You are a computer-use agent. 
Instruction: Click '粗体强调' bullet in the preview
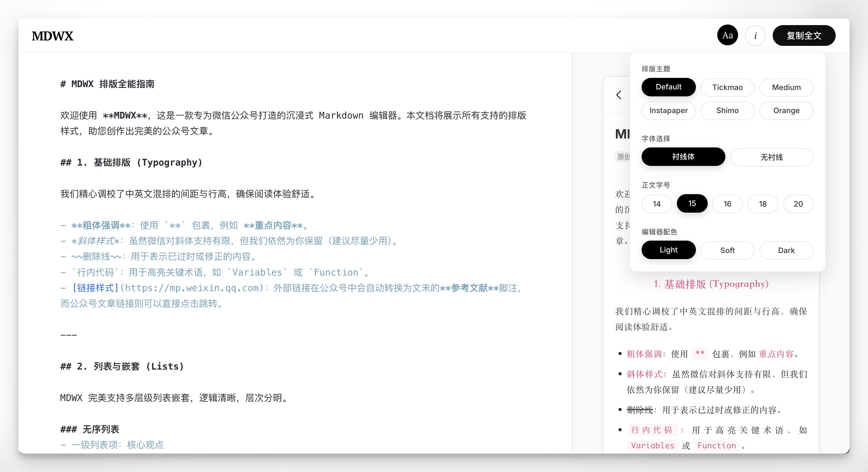[644, 354]
